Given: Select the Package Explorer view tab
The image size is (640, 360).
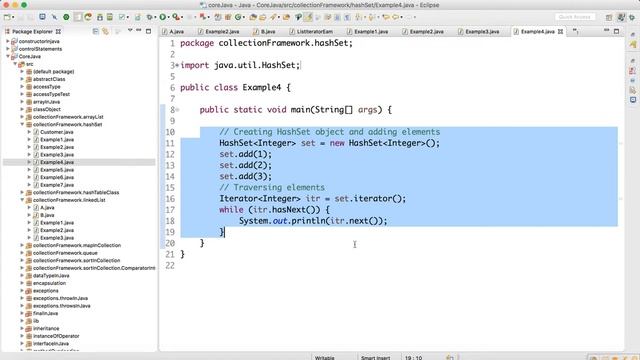Looking at the screenshot, I should pos(32,31).
